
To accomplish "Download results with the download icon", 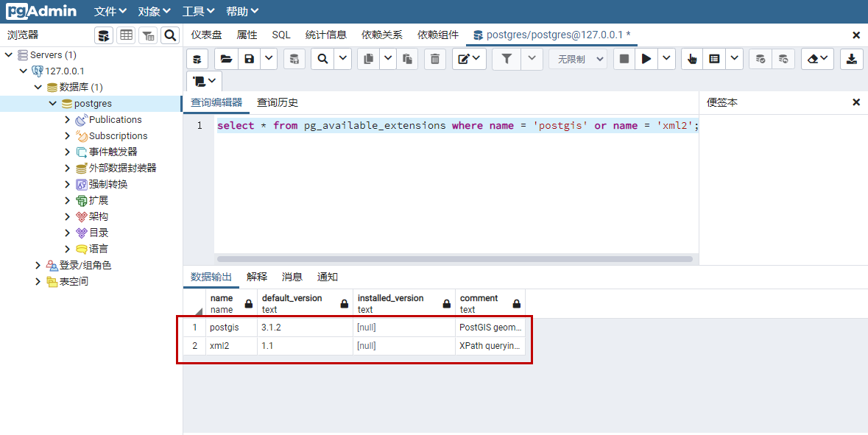I will [852, 59].
